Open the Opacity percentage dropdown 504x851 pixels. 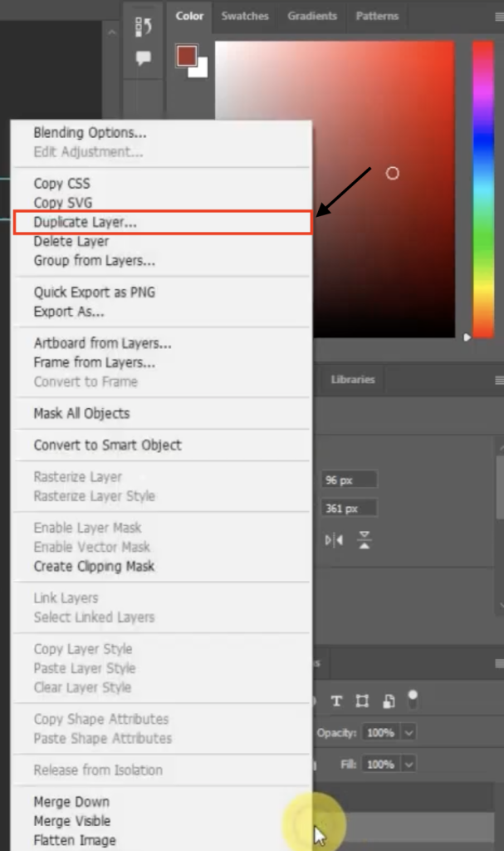coord(408,732)
